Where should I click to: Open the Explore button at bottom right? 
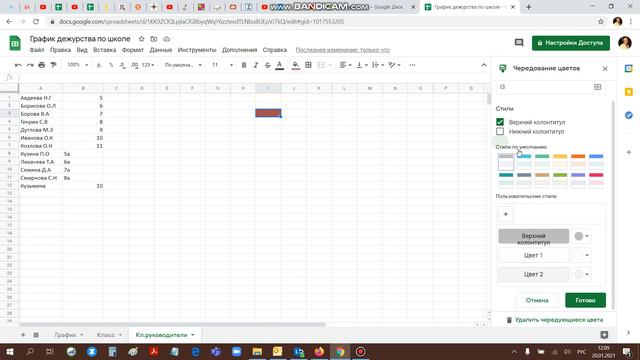coord(604,335)
